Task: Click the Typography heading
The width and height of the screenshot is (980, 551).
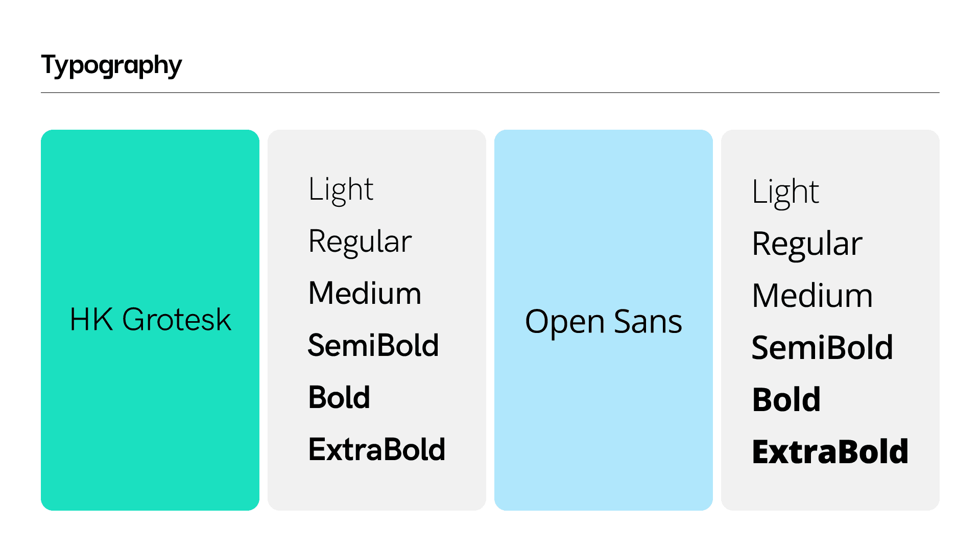Action: click(x=111, y=66)
